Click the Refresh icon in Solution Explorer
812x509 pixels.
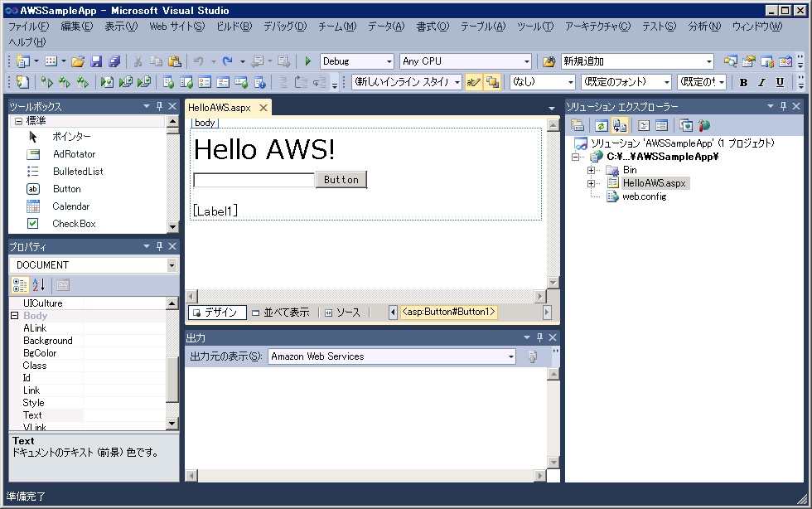(x=601, y=125)
